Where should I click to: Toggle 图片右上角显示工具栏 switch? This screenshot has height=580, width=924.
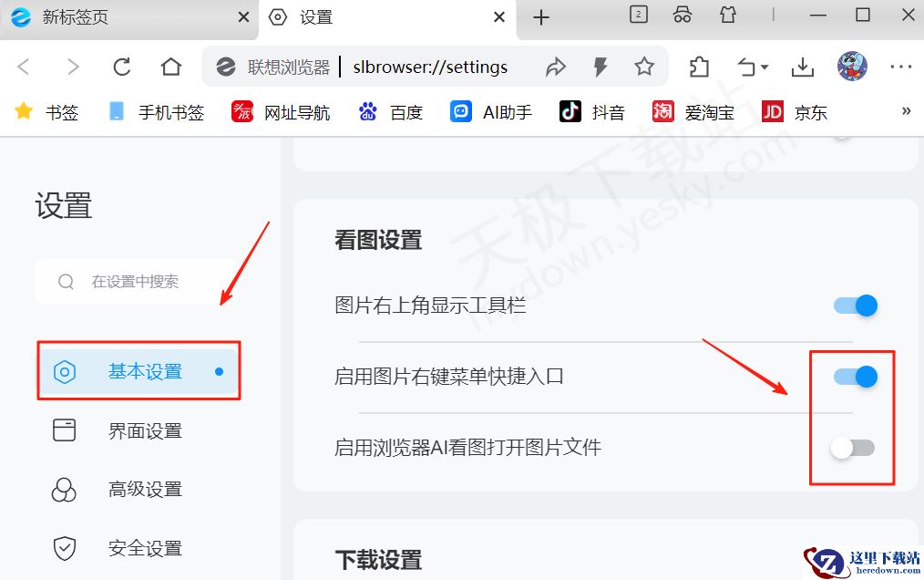pyautogui.click(x=856, y=306)
